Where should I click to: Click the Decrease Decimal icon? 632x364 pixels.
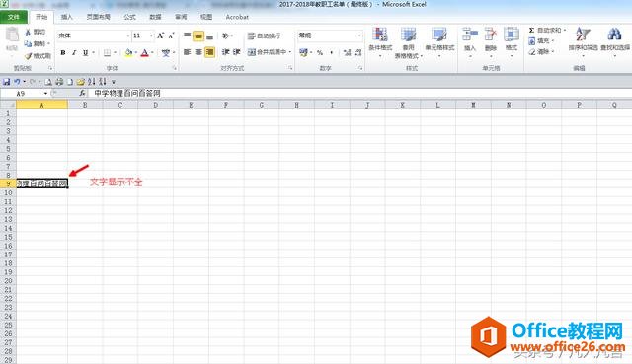(357, 52)
